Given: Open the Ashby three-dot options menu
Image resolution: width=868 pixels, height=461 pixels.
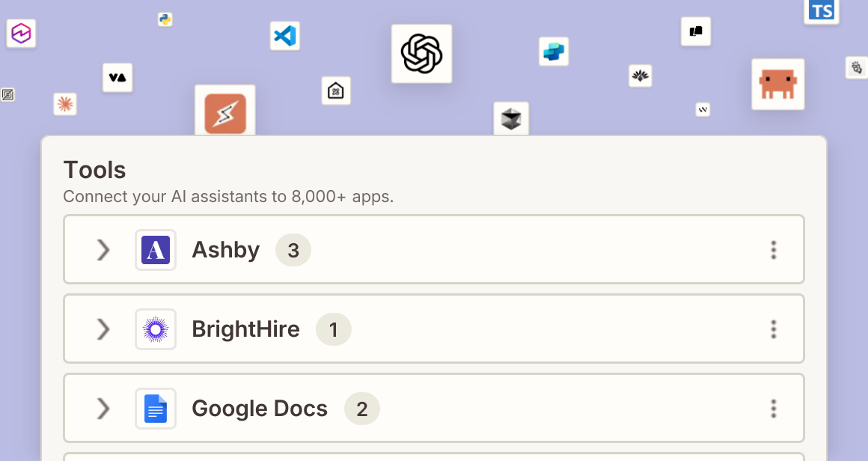Looking at the screenshot, I should 774,250.
